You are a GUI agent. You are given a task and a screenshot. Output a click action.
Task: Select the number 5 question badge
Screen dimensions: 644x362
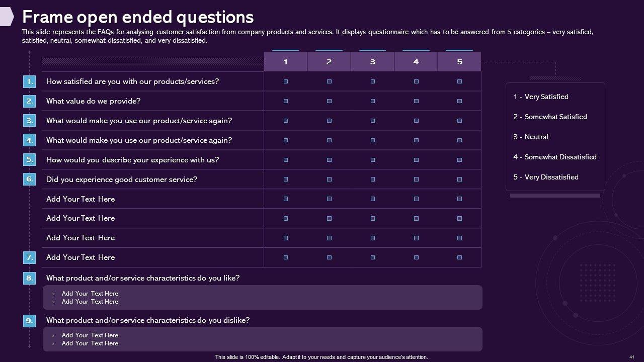30,160
